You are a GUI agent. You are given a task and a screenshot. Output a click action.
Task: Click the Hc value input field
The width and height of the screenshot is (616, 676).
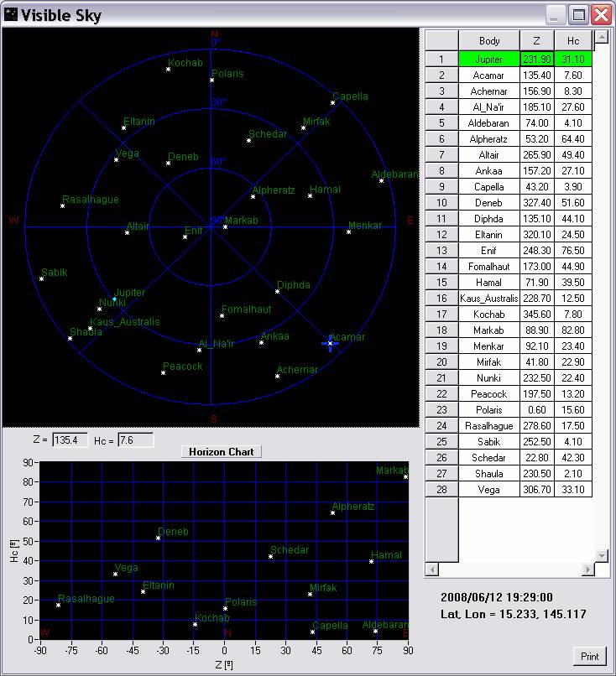point(135,439)
